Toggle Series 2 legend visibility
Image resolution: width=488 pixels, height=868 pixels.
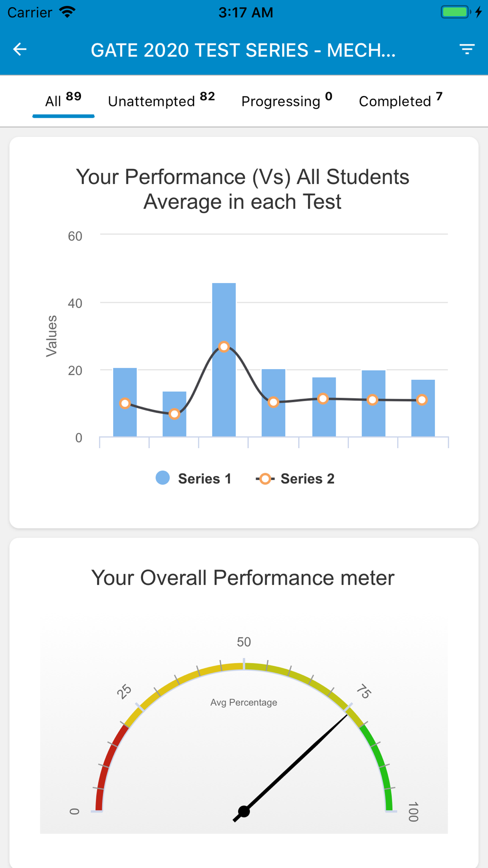(x=296, y=478)
